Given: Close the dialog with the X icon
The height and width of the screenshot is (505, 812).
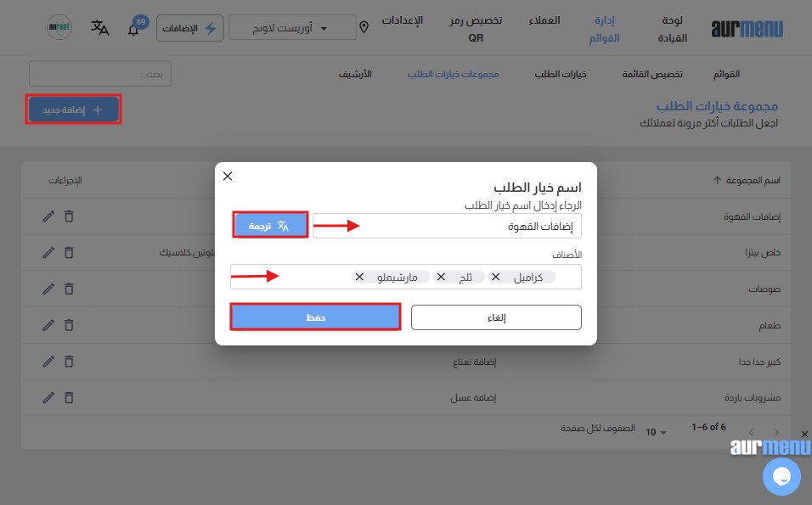Looking at the screenshot, I should (227, 176).
